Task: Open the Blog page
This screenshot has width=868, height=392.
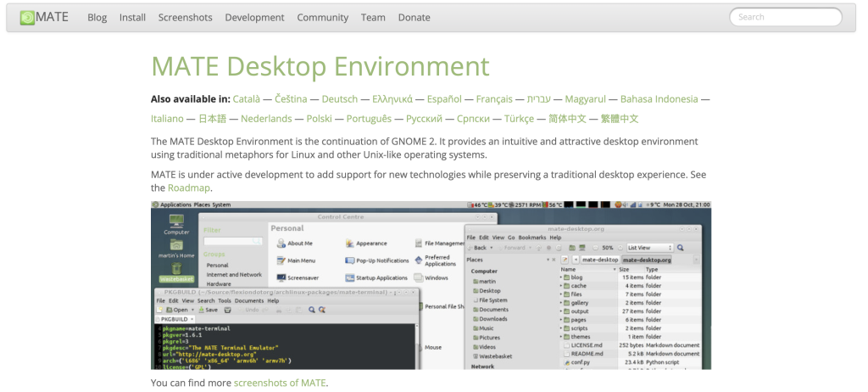Action: 97,17
